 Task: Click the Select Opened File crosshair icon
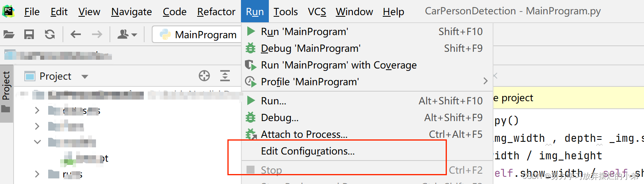click(204, 76)
